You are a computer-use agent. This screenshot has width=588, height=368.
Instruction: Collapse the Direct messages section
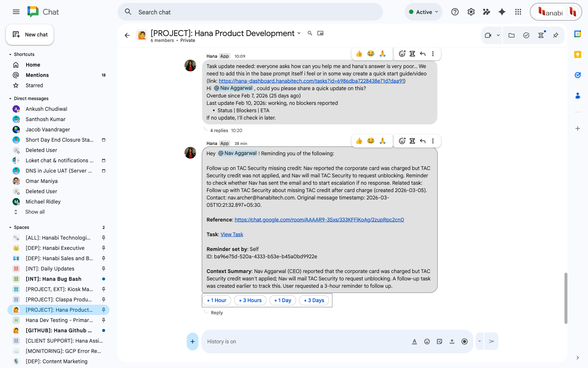tap(10, 99)
